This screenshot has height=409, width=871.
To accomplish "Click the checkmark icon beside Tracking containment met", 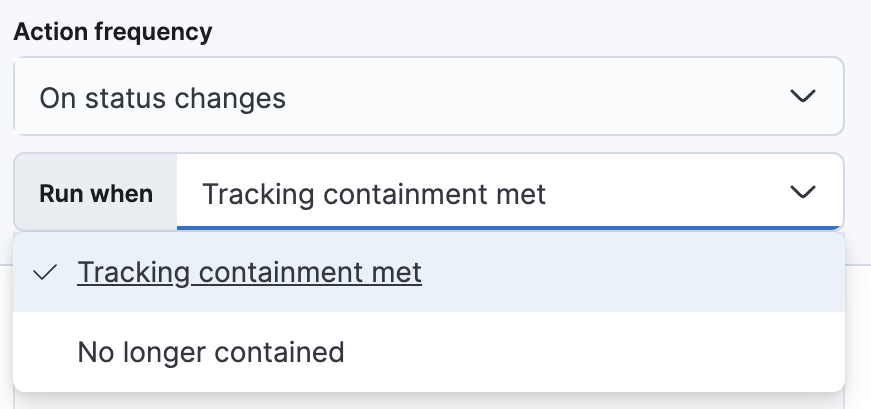I will [43, 272].
